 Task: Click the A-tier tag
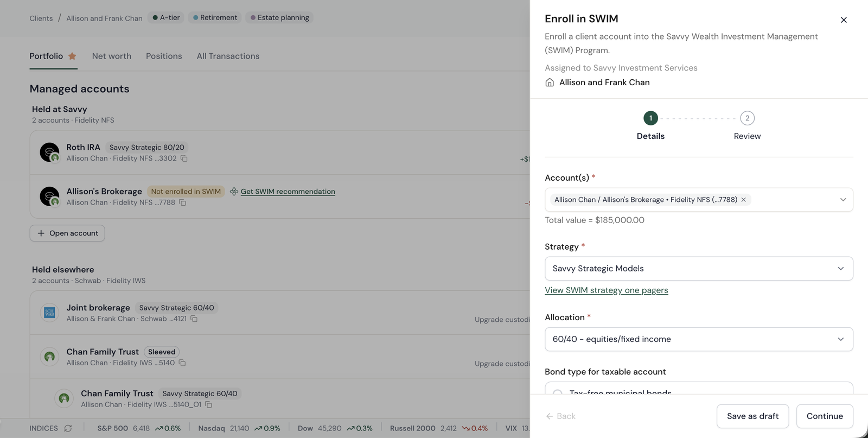pyautogui.click(x=166, y=17)
